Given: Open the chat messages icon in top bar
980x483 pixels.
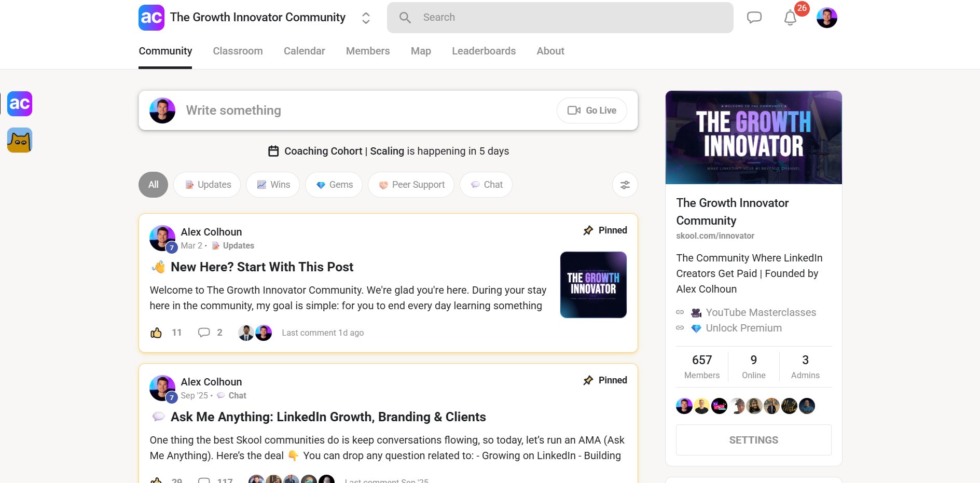Looking at the screenshot, I should coord(754,17).
